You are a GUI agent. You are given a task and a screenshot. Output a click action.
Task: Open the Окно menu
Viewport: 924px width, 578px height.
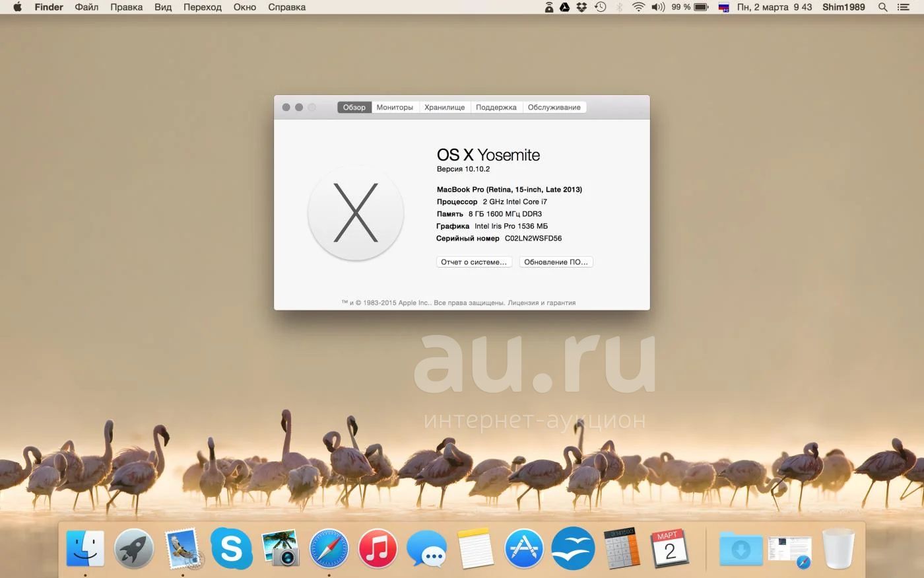[x=245, y=7]
